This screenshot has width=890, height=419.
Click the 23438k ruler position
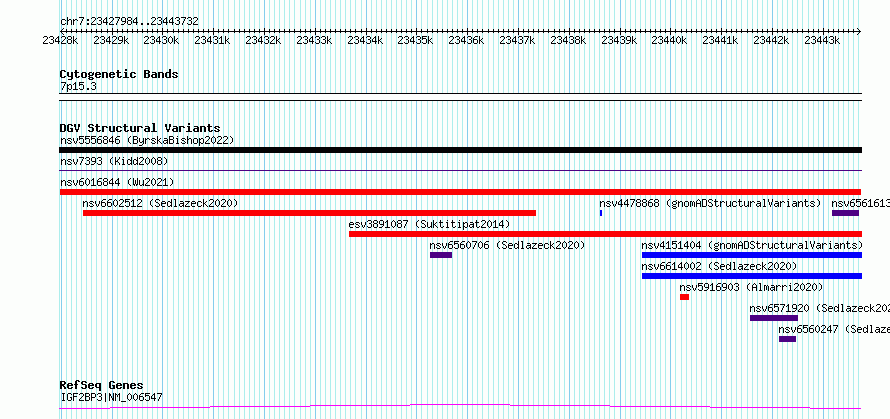(x=569, y=40)
